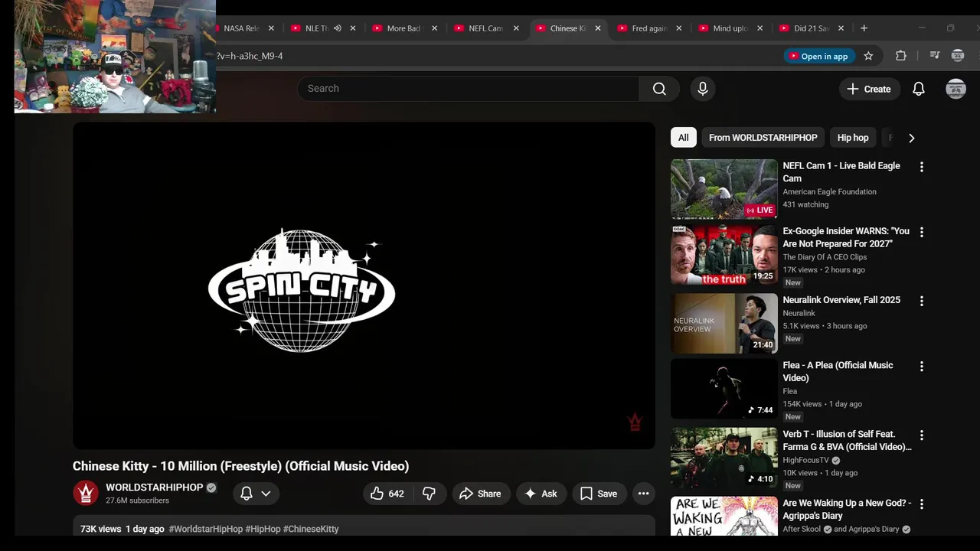Show more filter chips with right arrow
The image size is (980, 551).
point(911,138)
